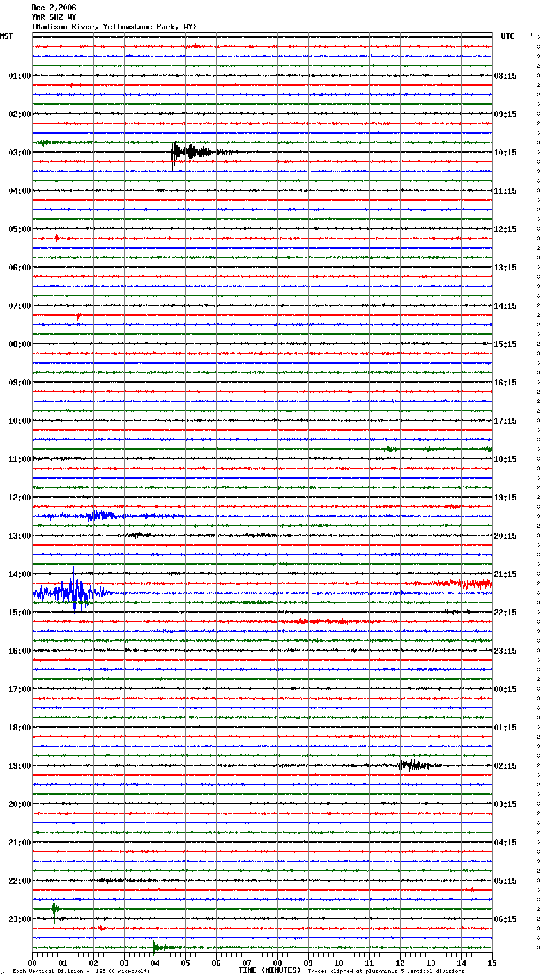The image size is (543, 980).
Task: Select the '19:00' MST hour label
Action: [20, 766]
